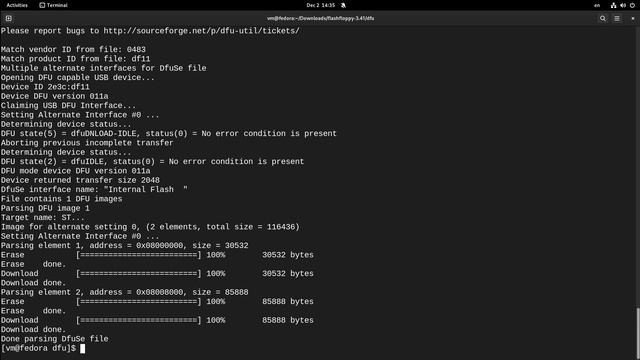Click 'Parsing element 1' address 0x08000000 line
640x360 pixels.
(124, 246)
